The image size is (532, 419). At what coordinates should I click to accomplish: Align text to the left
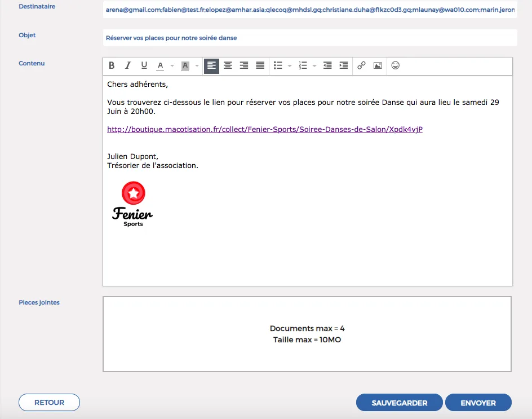click(211, 65)
